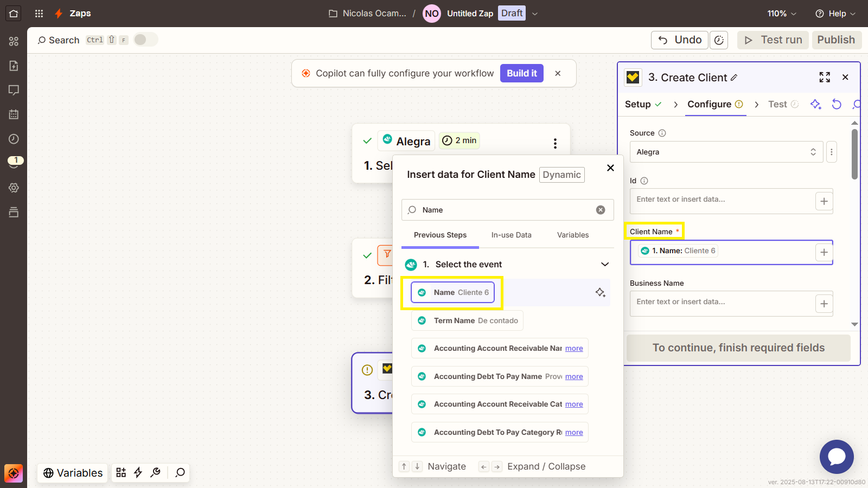The height and width of the screenshot is (488, 868).
Task: Click the AI sparkle icon in panel tabs
Action: [x=816, y=104]
